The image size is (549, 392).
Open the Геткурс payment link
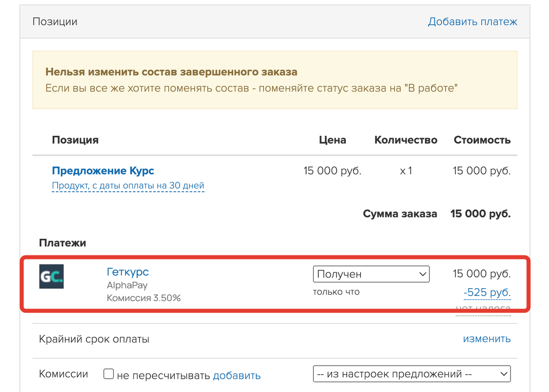point(128,272)
